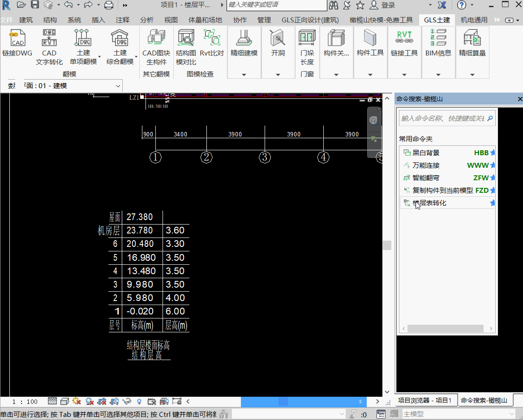This screenshot has height=420, width=523.
Task: Expand 土建单项翻模 dropdown arrow
Action: click(x=99, y=57)
